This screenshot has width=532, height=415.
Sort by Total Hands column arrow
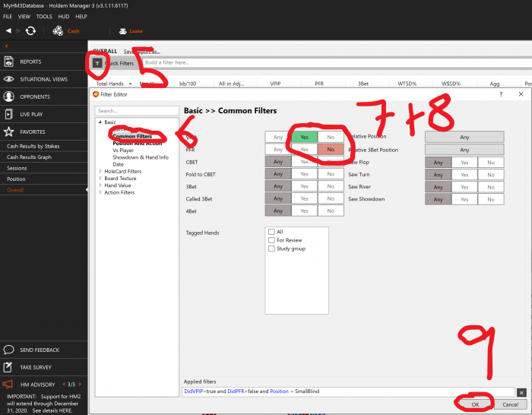130,84
